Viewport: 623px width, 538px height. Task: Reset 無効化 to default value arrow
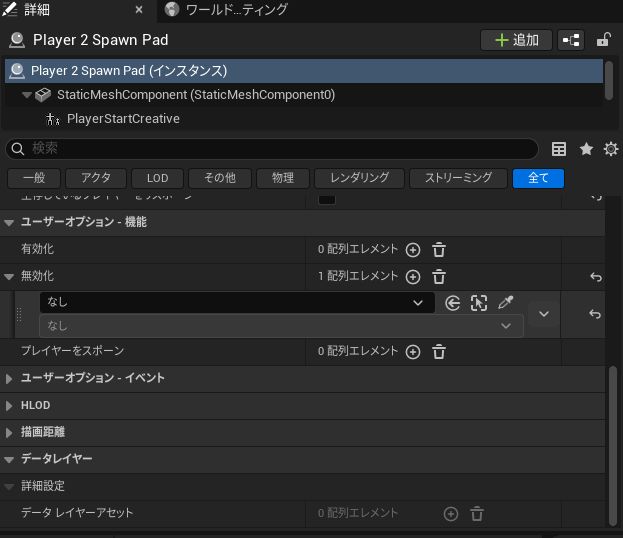tap(596, 277)
